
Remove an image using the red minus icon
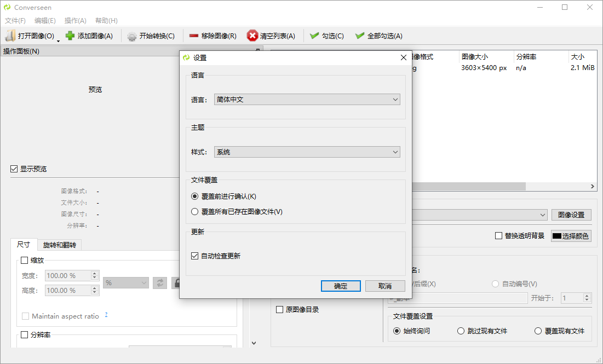point(194,35)
